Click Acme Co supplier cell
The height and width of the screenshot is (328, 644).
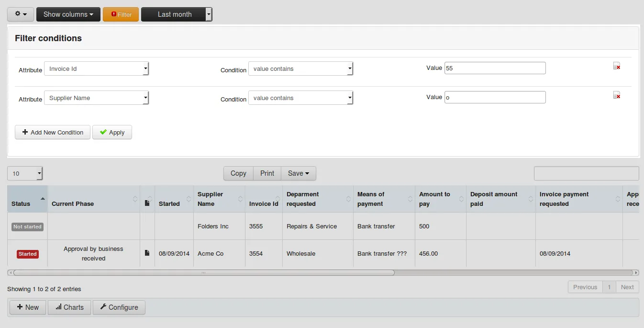(x=220, y=254)
